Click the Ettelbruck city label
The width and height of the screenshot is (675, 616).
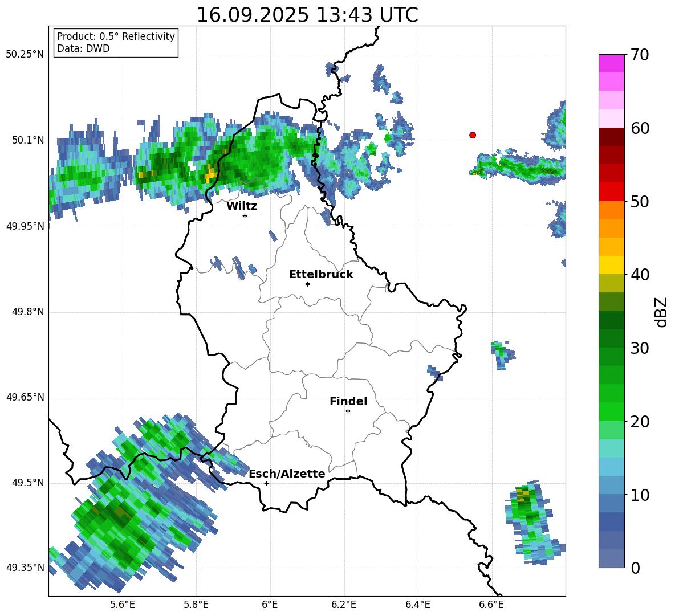pyautogui.click(x=321, y=275)
